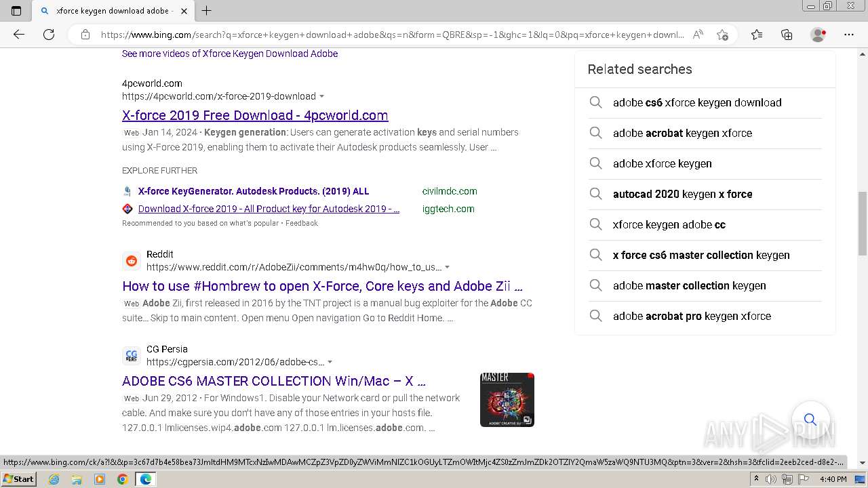Image resolution: width=868 pixels, height=488 pixels.
Task: Open Read aloud icon in address bar
Action: tap(698, 35)
